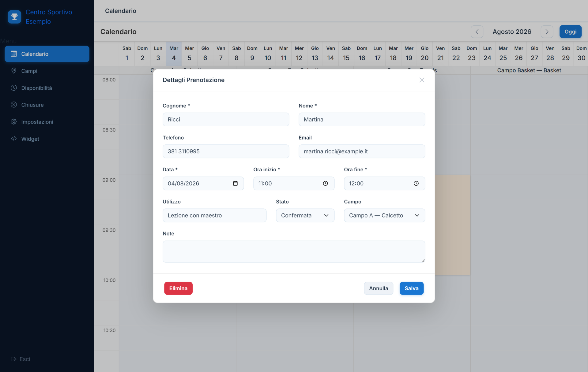Click the Campo Basket — Basket column header
The height and width of the screenshot is (372, 588).
tap(529, 70)
